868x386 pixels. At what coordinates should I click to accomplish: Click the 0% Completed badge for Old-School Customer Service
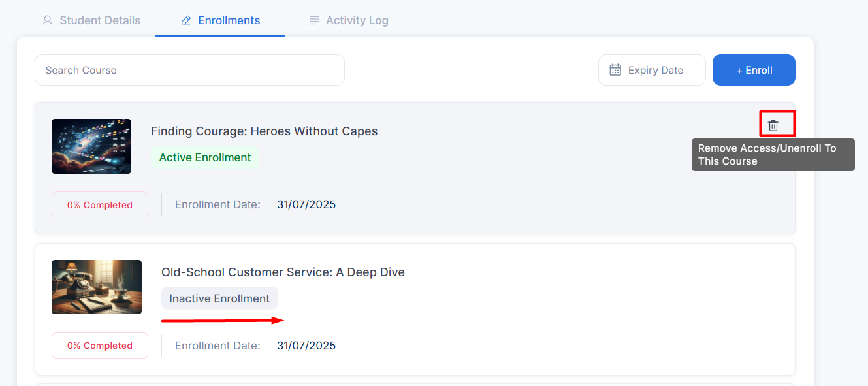pyautogui.click(x=100, y=346)
